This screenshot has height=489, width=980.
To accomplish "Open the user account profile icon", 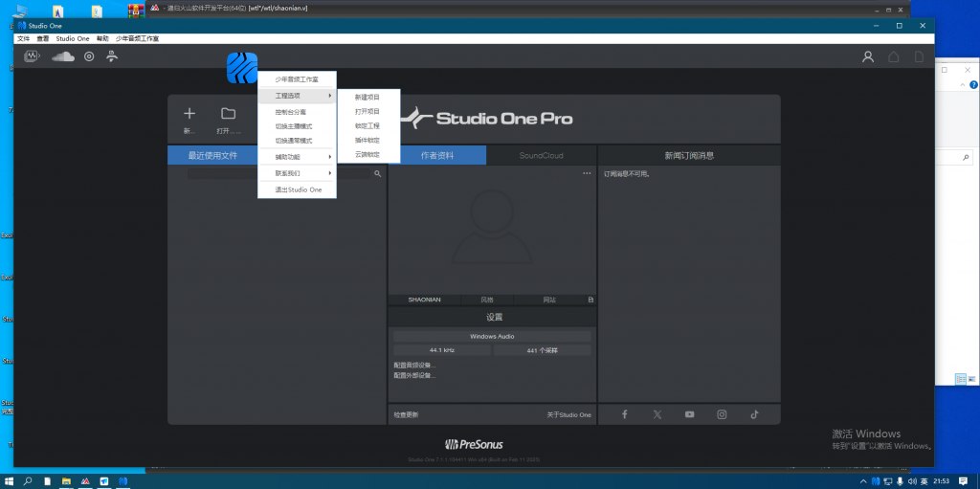I will click(868, 56).
